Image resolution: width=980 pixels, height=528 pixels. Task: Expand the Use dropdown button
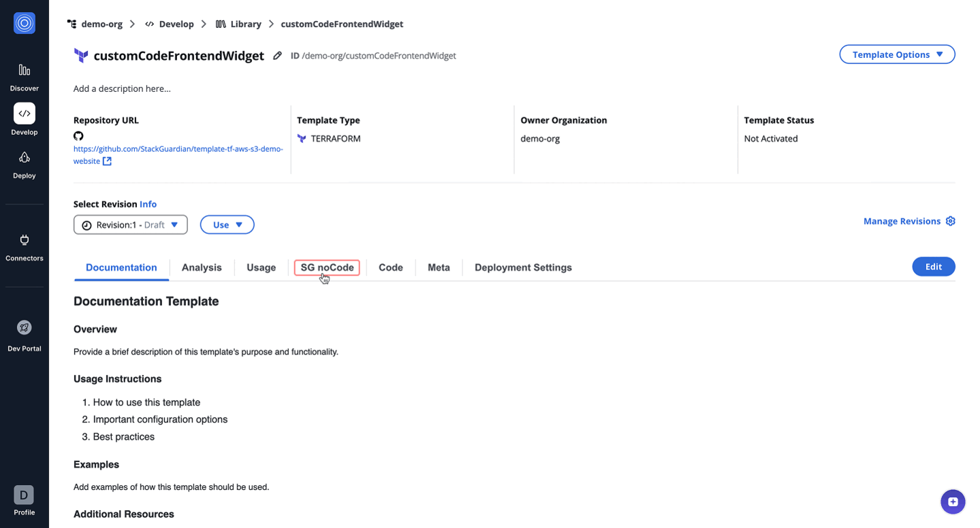(x=227, y=225)
